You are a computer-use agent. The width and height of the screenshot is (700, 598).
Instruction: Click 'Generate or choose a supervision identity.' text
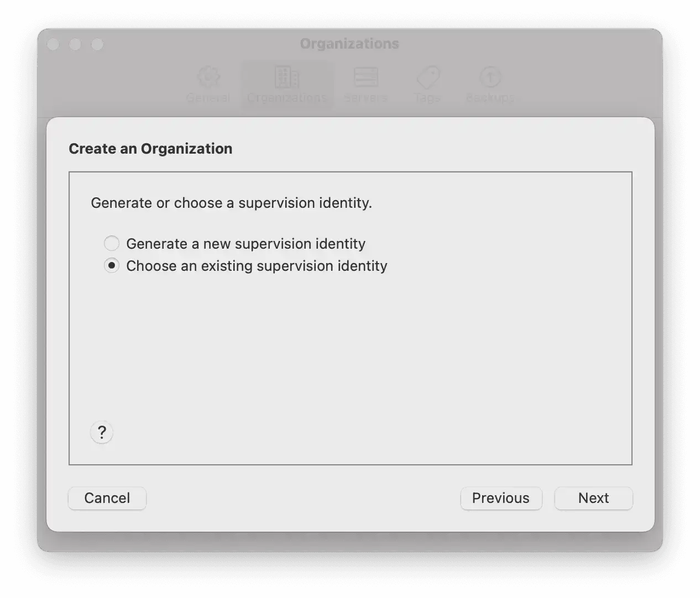coord(231,203)
